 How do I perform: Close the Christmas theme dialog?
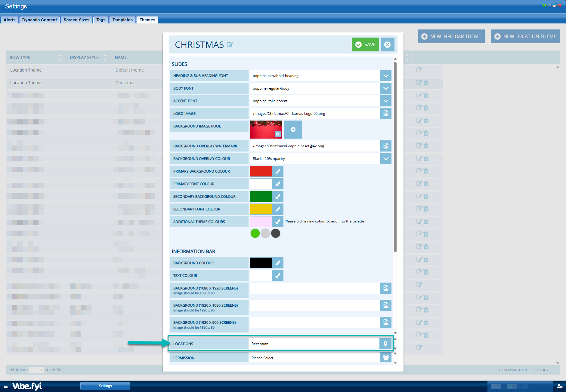click(x=387, y=45)
